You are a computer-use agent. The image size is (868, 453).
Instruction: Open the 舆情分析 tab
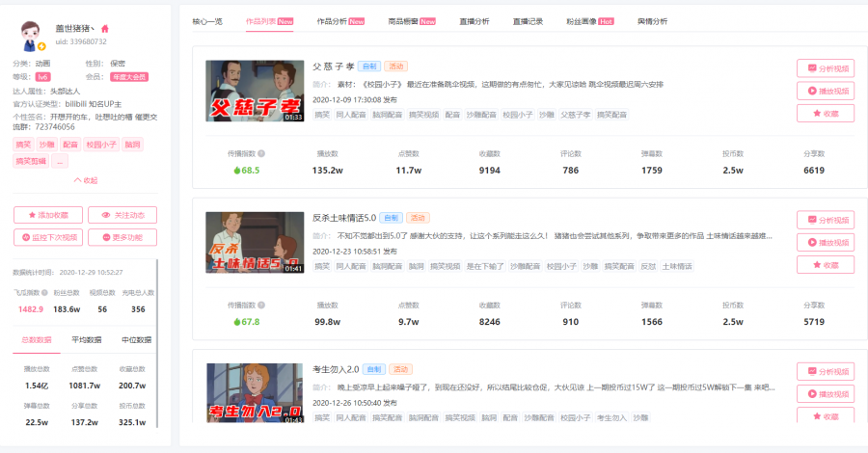(x=652, y=21)
